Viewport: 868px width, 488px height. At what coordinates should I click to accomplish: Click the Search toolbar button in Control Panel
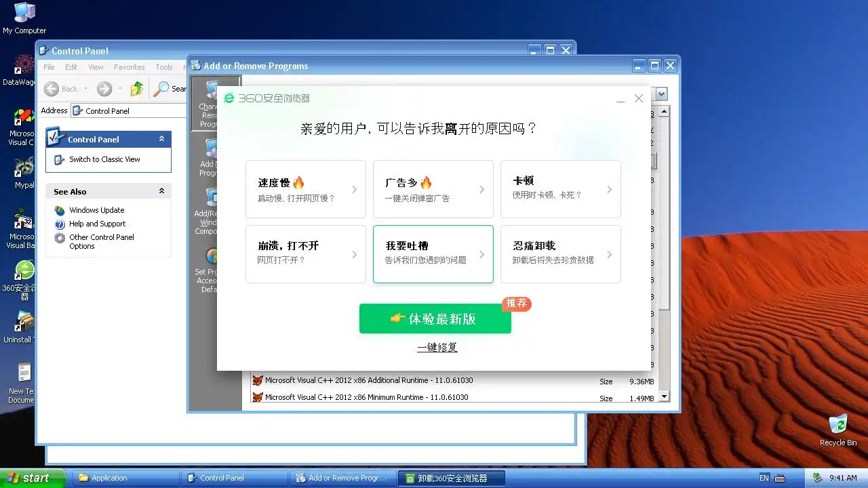click(x=170, y=89)
